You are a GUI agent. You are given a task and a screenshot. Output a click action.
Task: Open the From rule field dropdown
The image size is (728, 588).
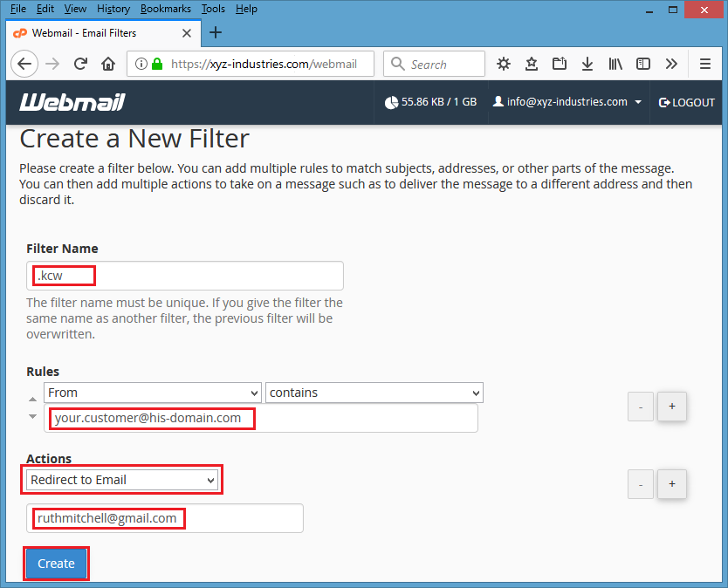point(153,393)
